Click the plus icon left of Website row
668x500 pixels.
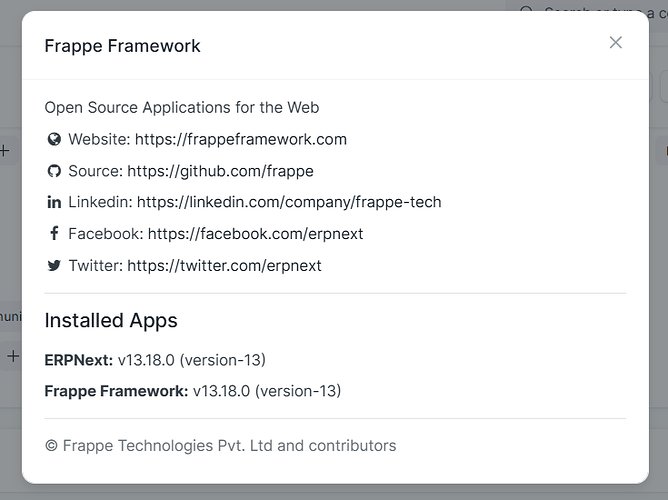pos(5,151)
